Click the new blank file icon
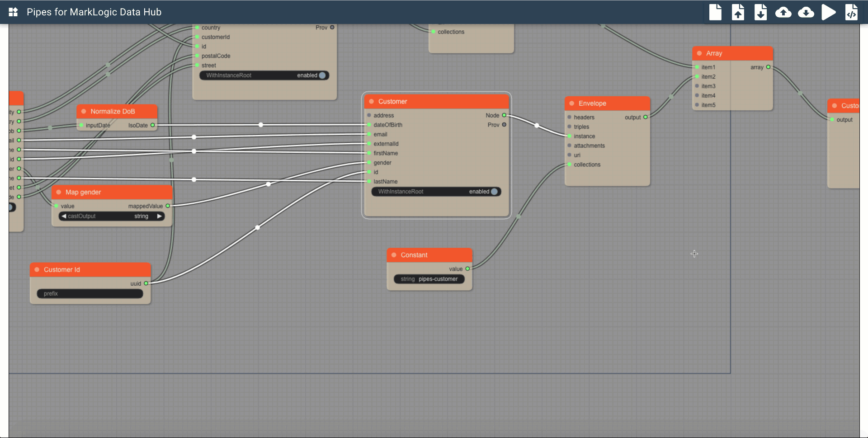The image size is (868, 438). pos(715,12)
